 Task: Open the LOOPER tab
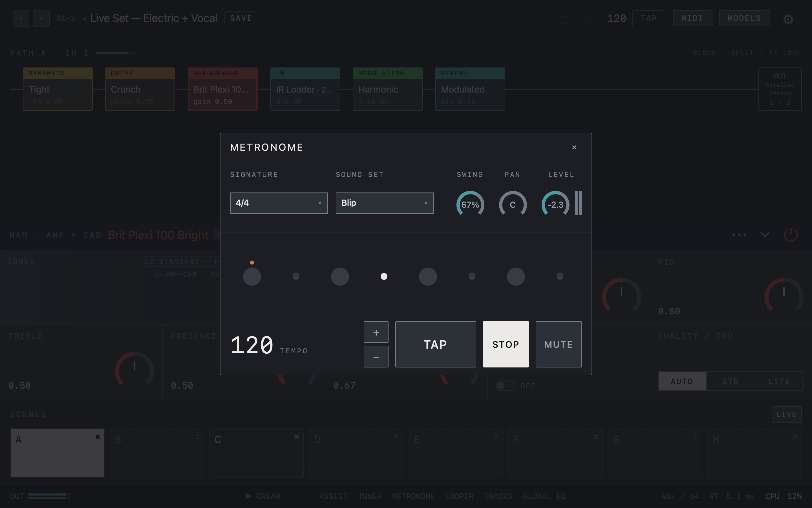point(459,496)
